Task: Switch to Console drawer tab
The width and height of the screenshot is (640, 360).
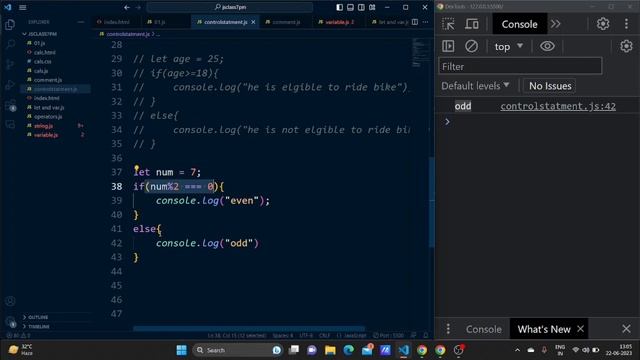Action: [484, 329]
